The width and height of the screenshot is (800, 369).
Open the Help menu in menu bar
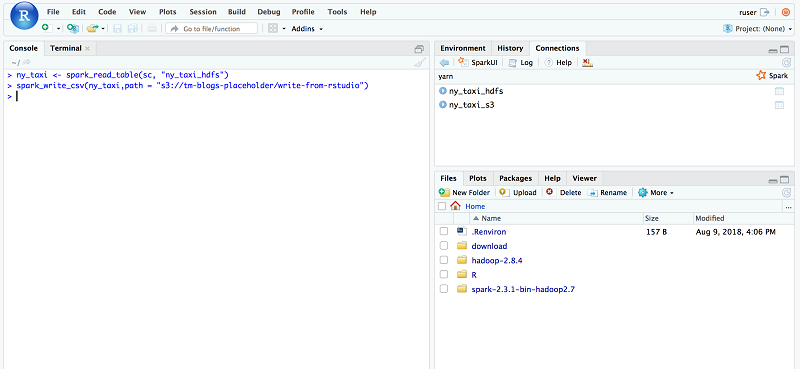tap(368, 12)
